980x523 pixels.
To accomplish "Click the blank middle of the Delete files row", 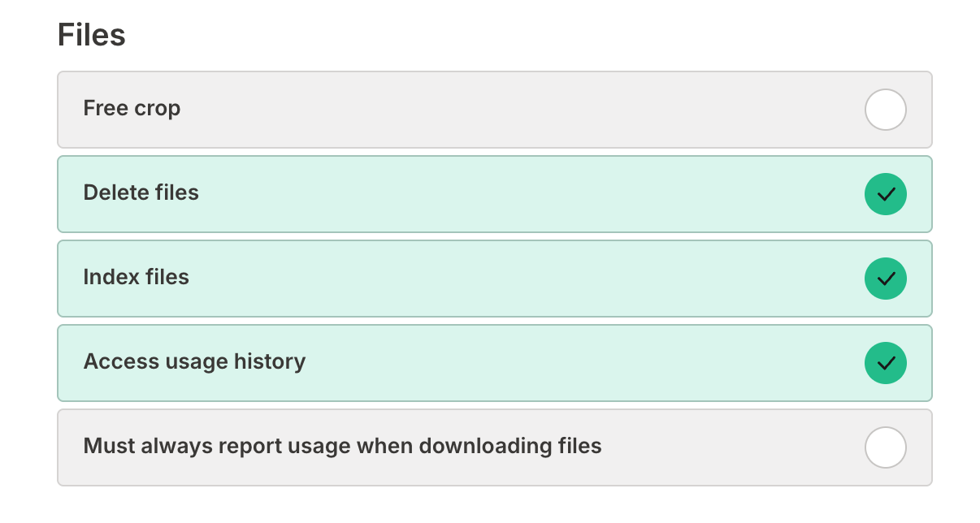I will pos(528,194).
